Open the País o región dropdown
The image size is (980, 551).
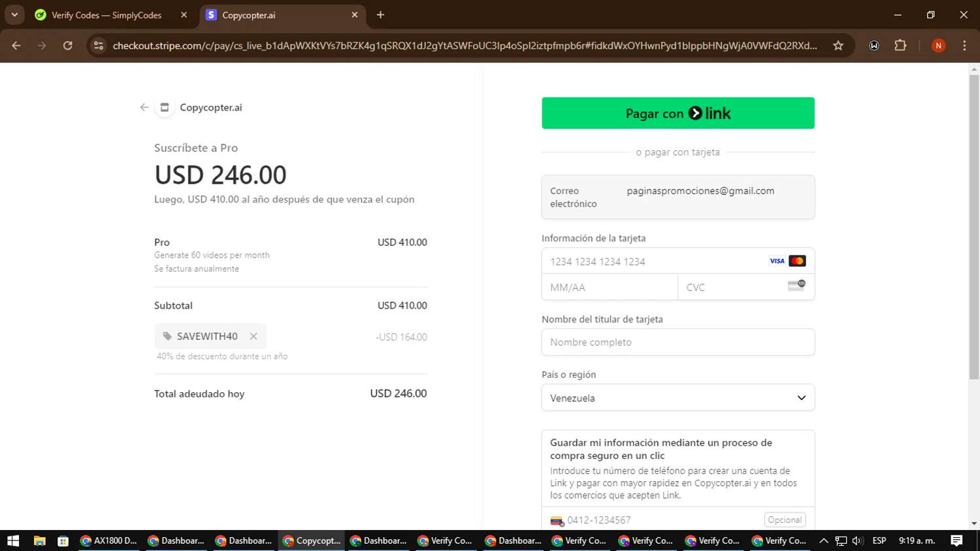[678, 397]
